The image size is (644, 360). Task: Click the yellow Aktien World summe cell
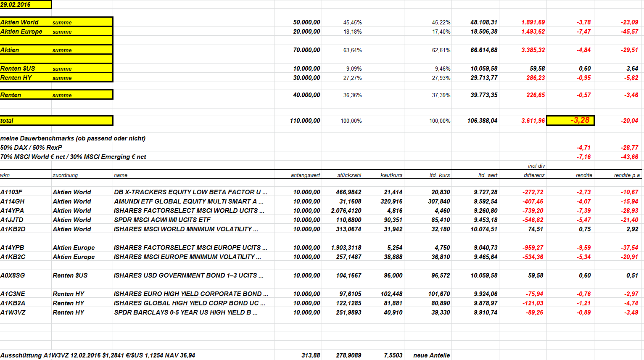click(x=56, y=22)
